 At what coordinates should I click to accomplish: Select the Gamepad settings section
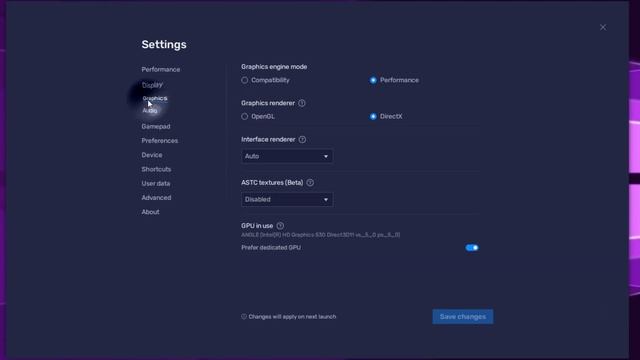[156, 127]
